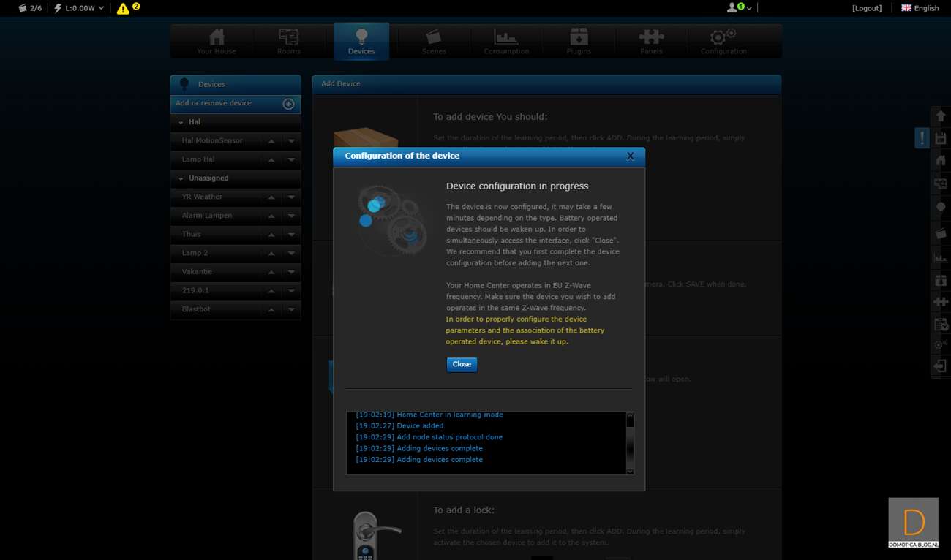Viewport: 951px width, 560px height.
Task: Move Blastbot up
Action: click(271, 310)
